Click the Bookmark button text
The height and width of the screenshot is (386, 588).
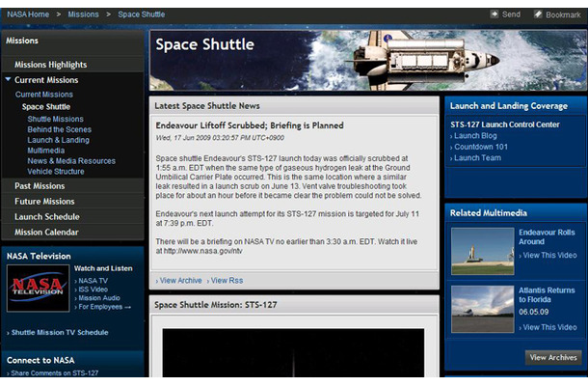[x=563, y=14]
